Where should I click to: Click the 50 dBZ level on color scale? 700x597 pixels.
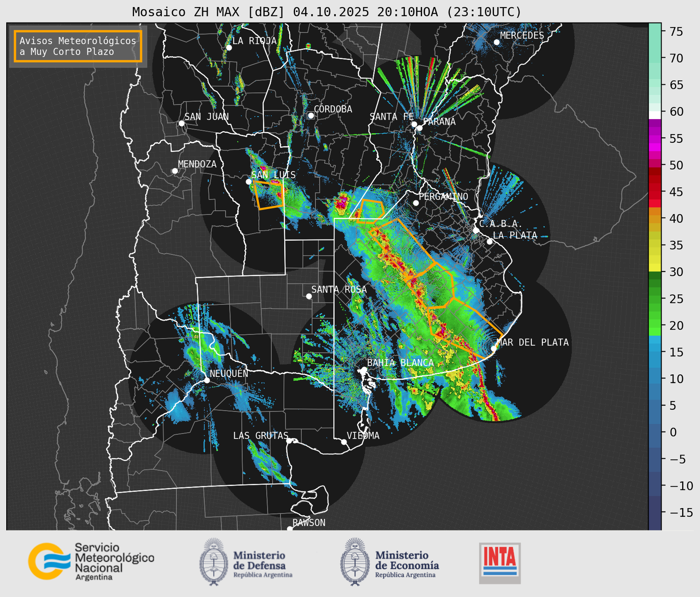(x=654, y=165)
